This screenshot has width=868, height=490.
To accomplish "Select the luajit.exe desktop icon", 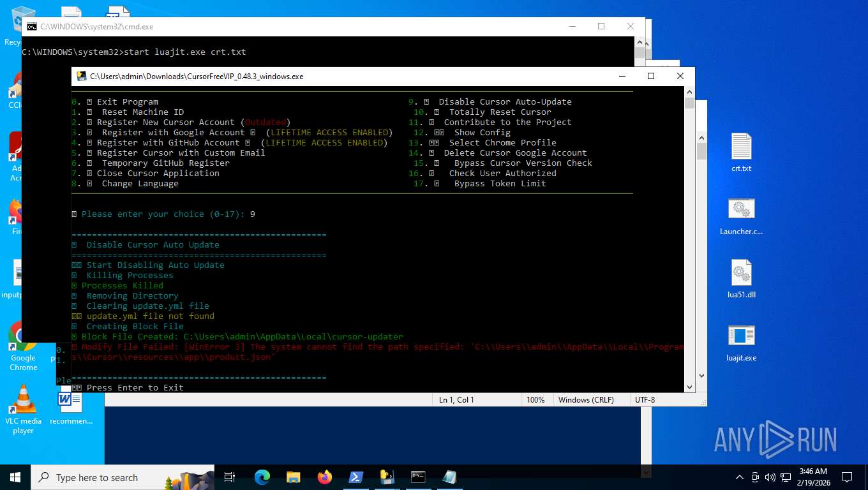I will pos(741,342).
